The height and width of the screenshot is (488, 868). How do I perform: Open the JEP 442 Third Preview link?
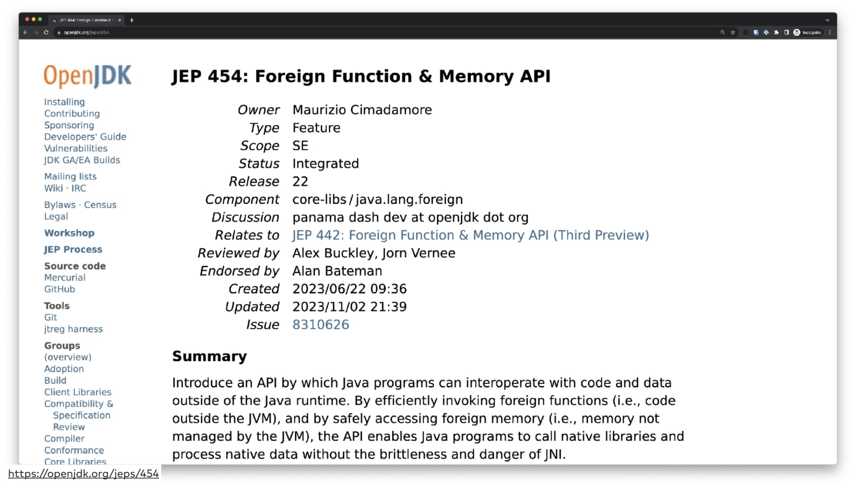[470, 235]
